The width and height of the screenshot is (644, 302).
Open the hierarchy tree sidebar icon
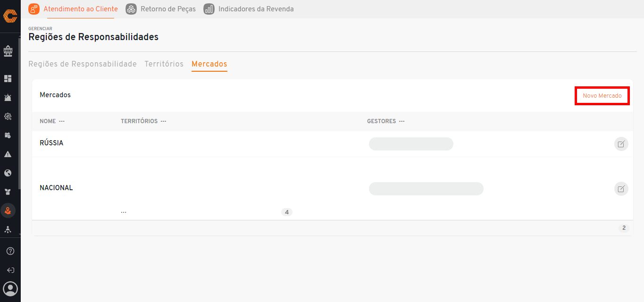click(8, 229)
